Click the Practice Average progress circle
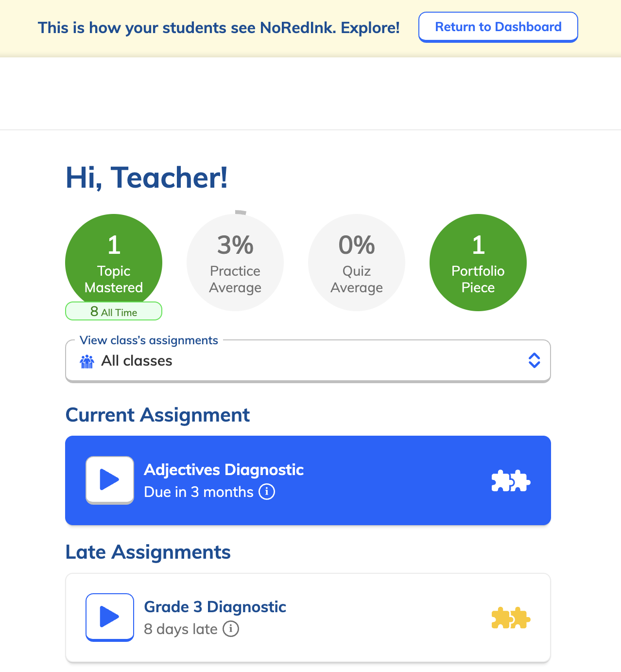Screen dimensions: 621x672 tap(235, 262)
